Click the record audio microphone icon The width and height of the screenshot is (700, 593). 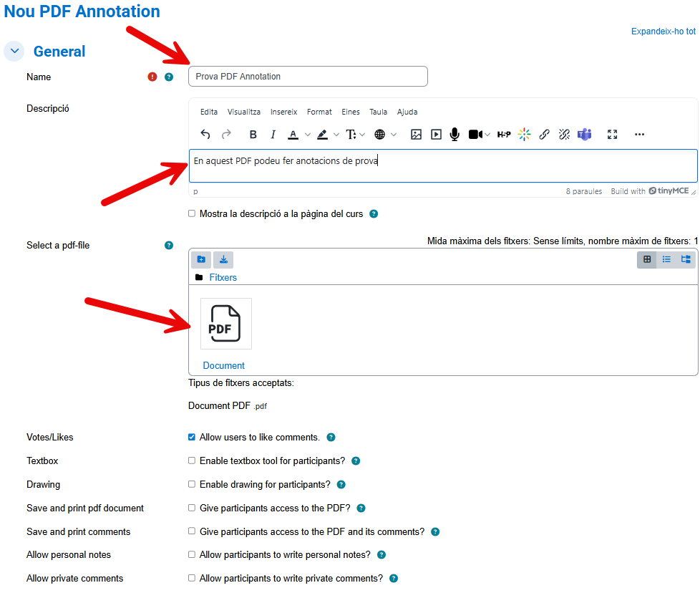pyautogui.click(x=454, y=135)
